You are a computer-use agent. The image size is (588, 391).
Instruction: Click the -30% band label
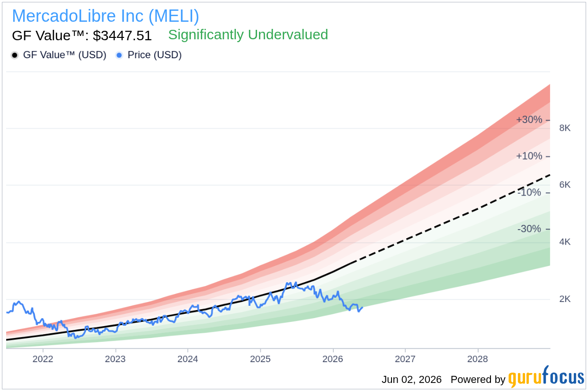click(529, 229)
